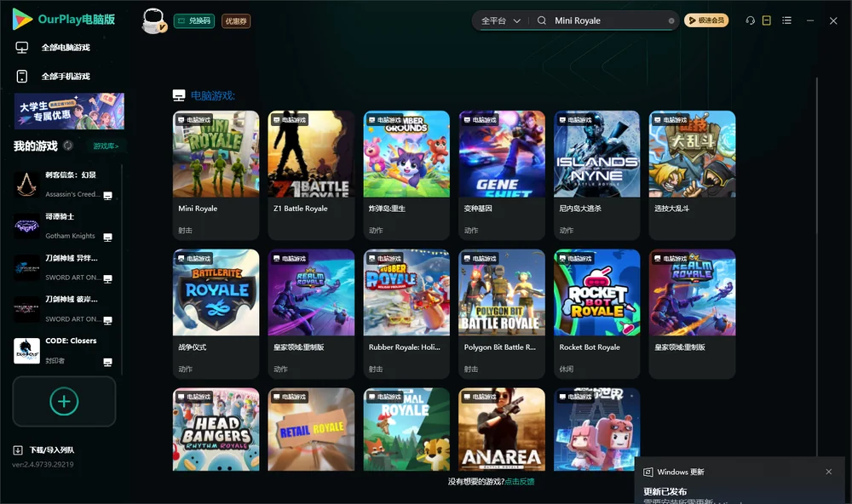The width and height of the screenshot is (852, 504).
Task: Click the my games sidebar scrollbar
Action: (122, 270)
